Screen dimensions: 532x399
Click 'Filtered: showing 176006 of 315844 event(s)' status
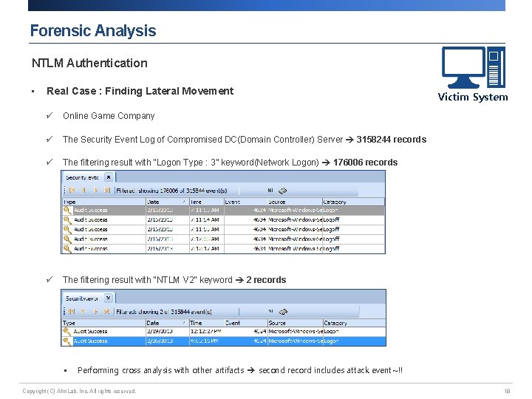[x=171, y=191]
